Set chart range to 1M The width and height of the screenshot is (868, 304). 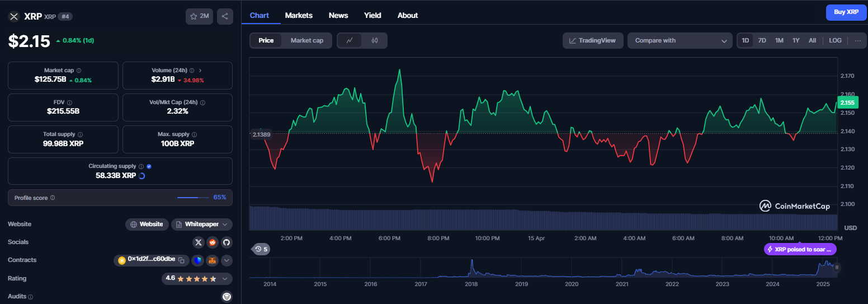(x=779, y=40)
